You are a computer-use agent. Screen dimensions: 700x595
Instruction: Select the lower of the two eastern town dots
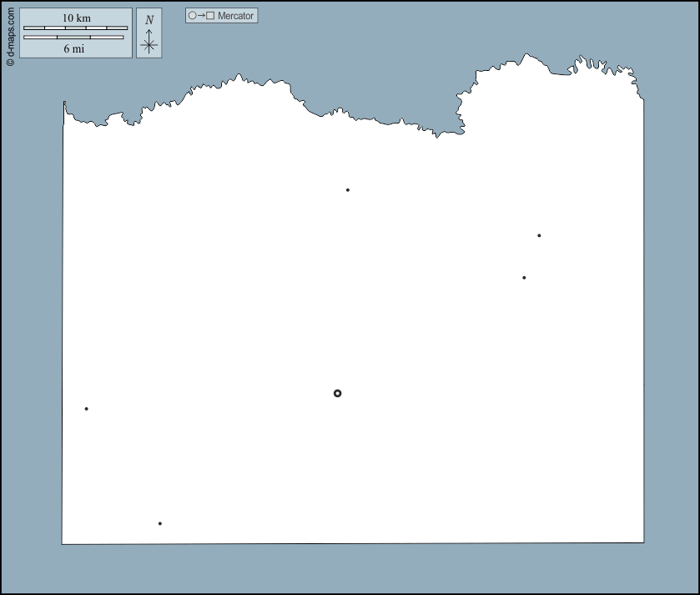[524, 278]
